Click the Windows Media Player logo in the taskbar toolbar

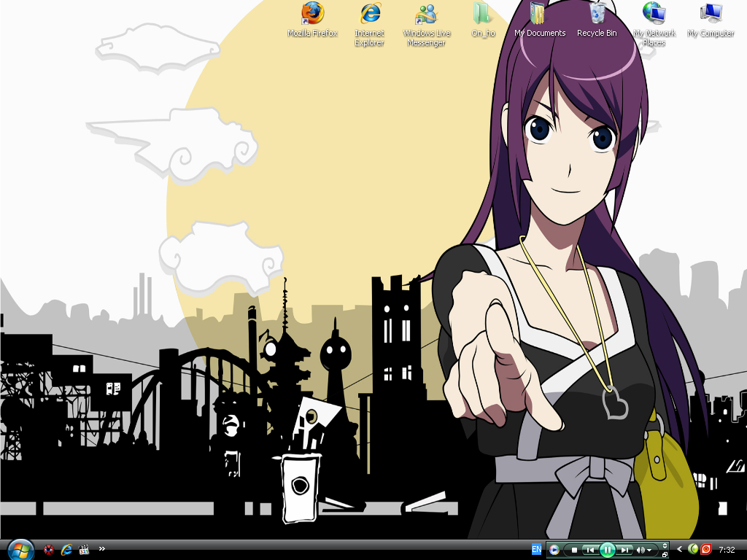(x=554, y=550)
